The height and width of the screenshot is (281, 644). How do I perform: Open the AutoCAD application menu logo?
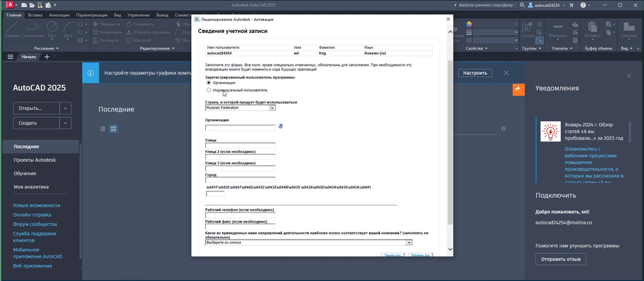pyautogui.click(x=8, y=5)
